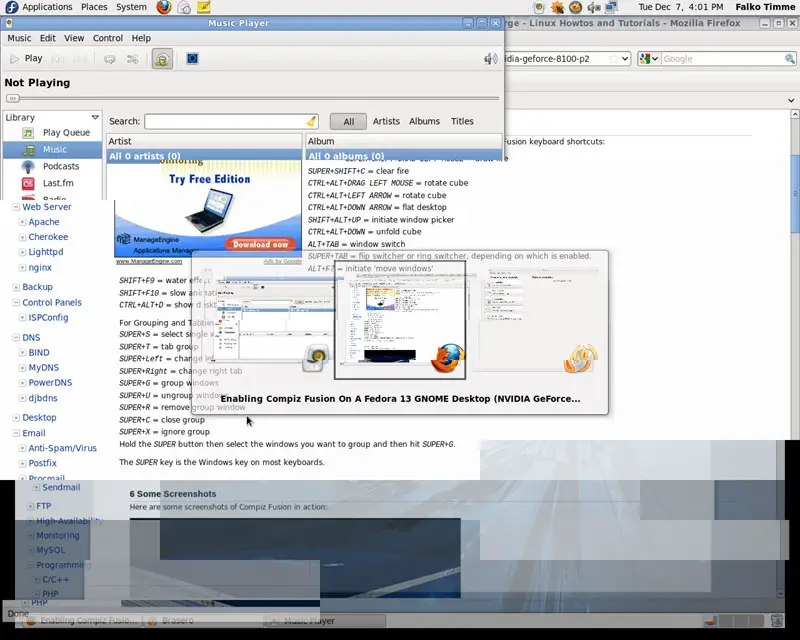This screenshot has height=640, width=800.
Task: Open the visualization icon in Music Player
Action: [x=192, y=59]
